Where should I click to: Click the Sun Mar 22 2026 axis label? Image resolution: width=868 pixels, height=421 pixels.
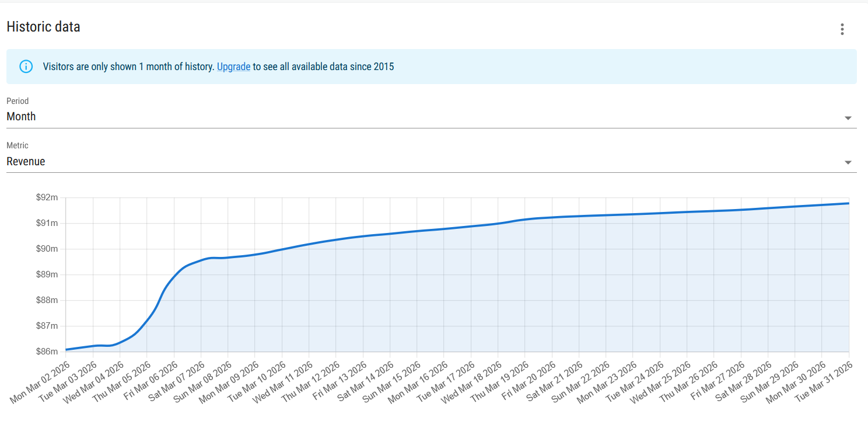pos(580,382)
